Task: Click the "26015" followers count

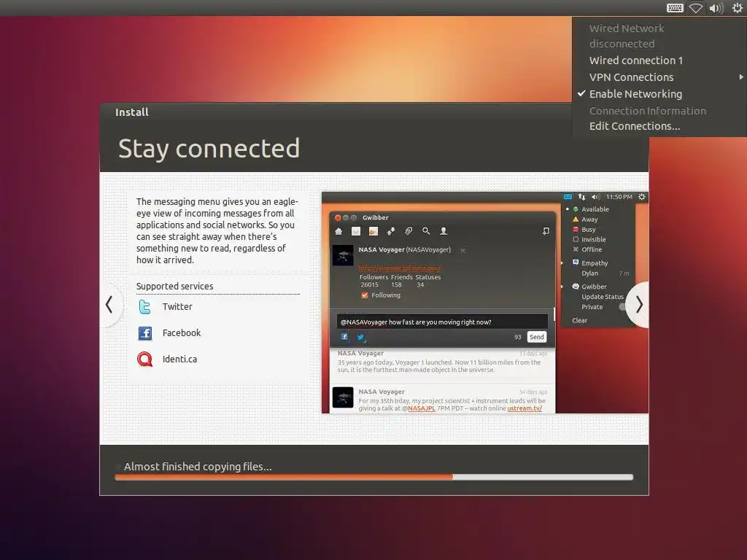Action: [369, 285]
